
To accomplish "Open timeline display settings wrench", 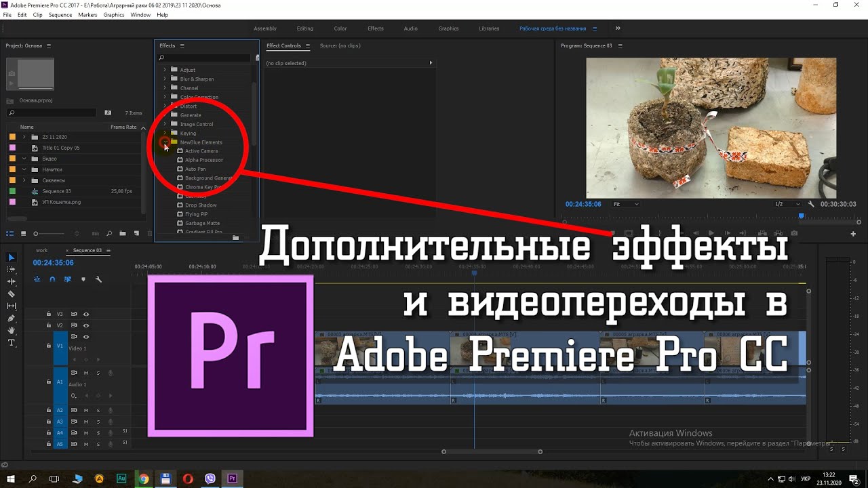I will pos(98,279).
